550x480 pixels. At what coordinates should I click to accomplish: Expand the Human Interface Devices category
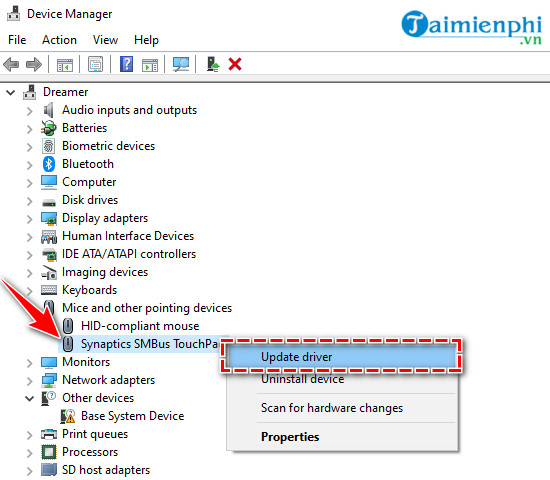point(29,237)
